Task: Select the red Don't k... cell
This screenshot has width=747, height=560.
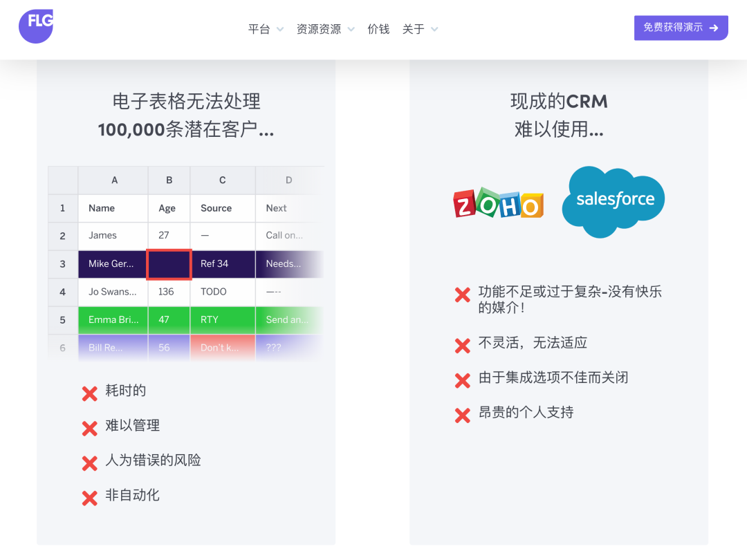Action: point(223,348)
